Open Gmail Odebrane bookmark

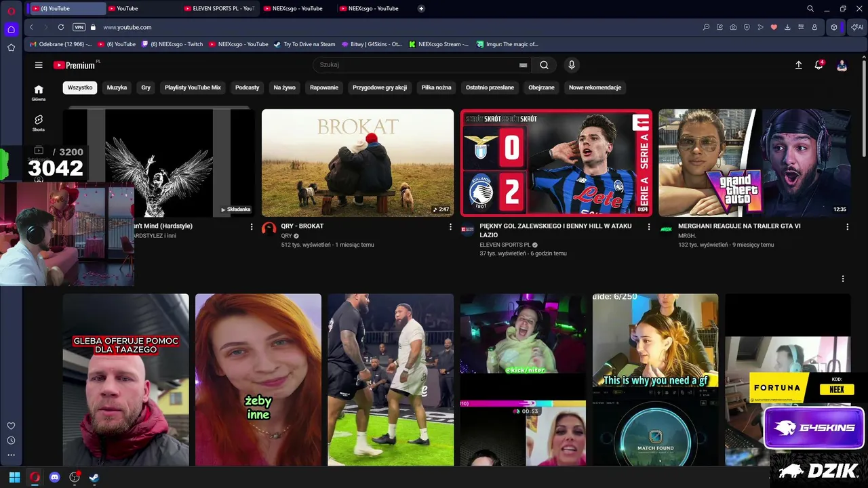(x=60, y=44)
